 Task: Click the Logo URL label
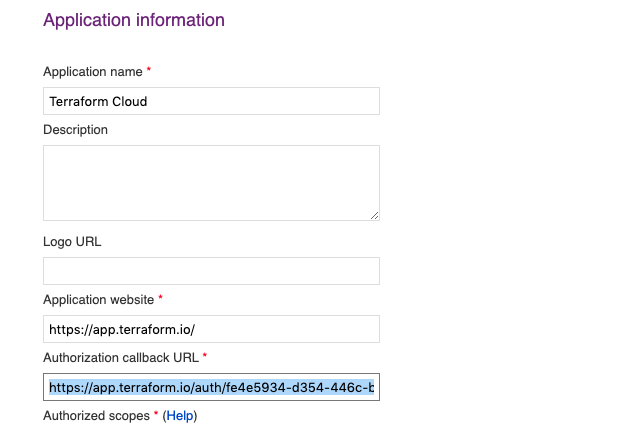pos(72,241)
